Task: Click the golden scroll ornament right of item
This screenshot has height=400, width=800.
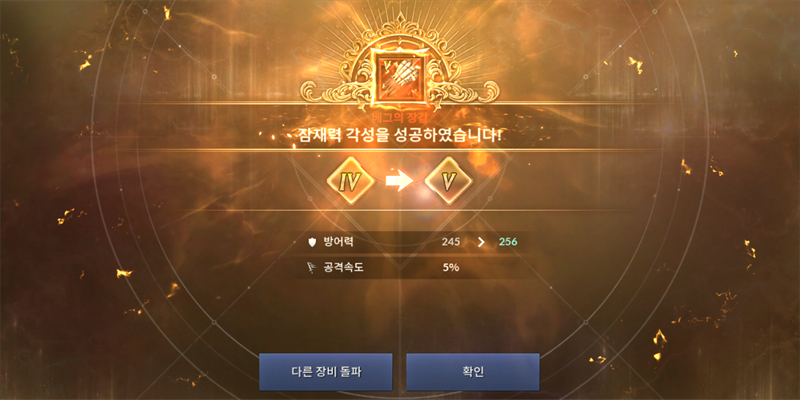Action: [x=463, y=89]
